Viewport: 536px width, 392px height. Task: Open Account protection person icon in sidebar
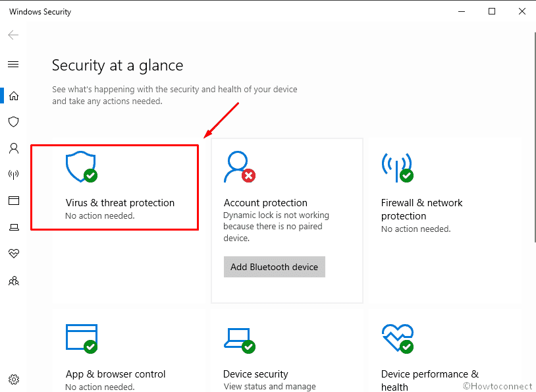(14, 148)
